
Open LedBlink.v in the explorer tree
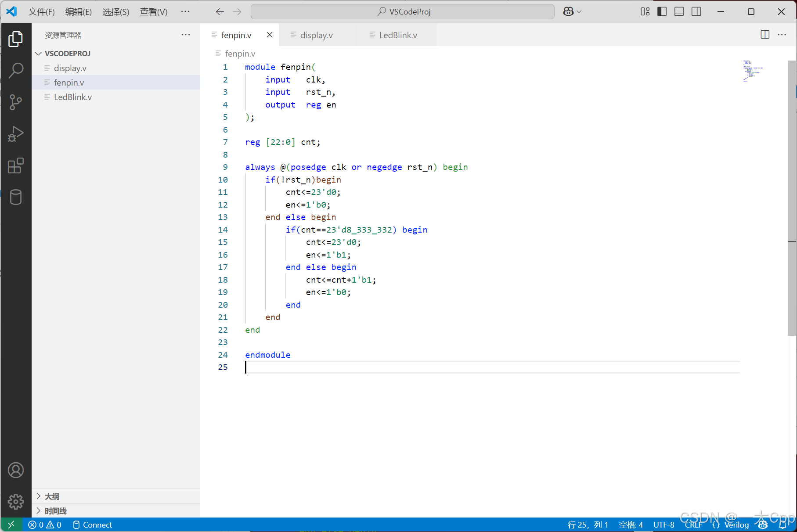coord(116,97)
